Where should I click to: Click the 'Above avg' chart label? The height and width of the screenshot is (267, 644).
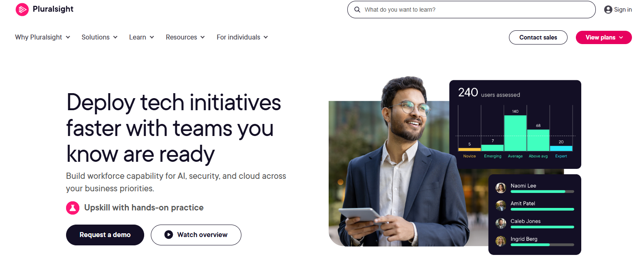538,156
